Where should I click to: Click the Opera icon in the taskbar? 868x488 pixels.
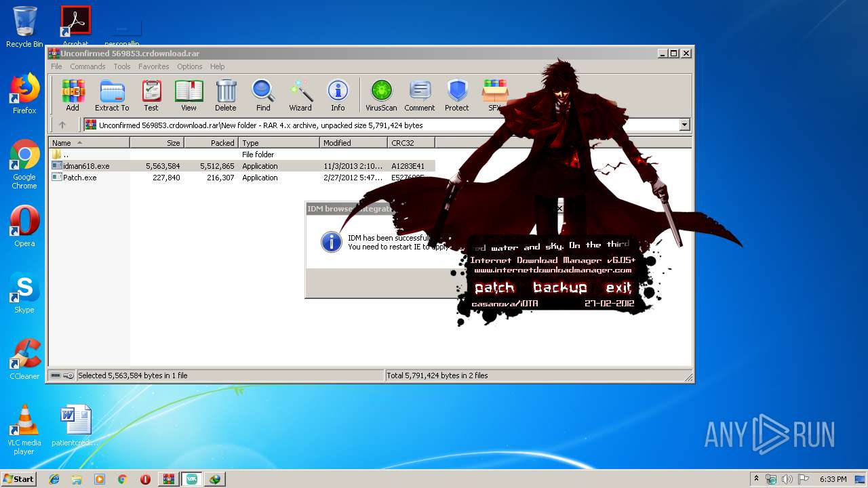(x=145, y=479)
